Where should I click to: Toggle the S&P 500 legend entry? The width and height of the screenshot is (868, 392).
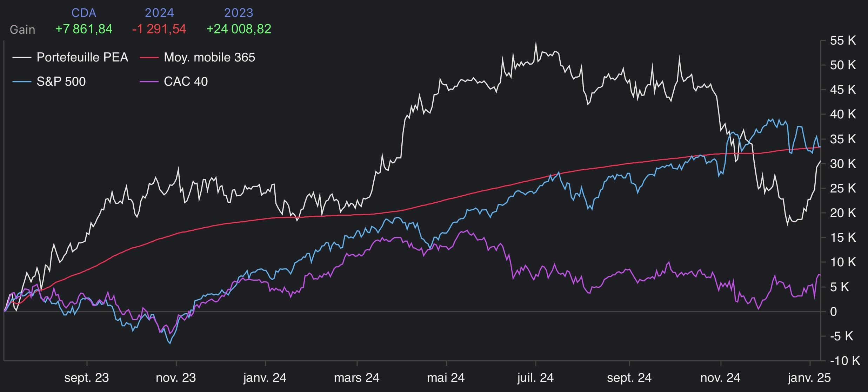coord(61,81)
